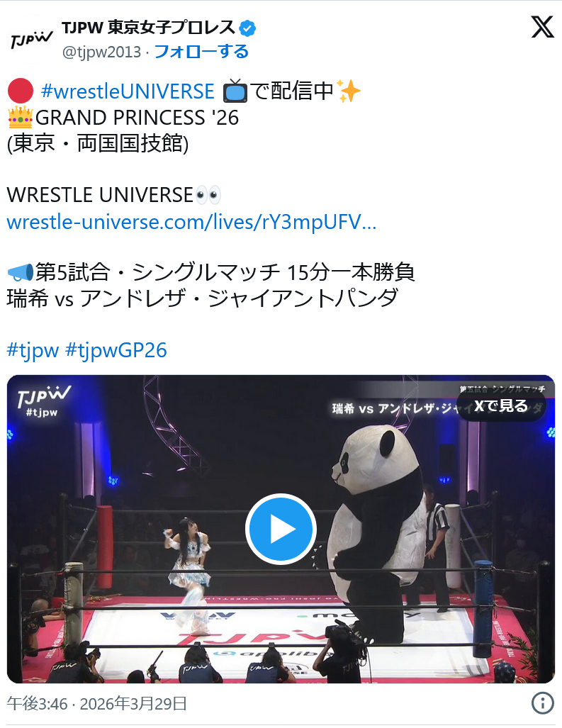Image resolution: width=562 pixels, height=728 pixels.
Task: Click the @tjpw2013 handle
Action: pos(101,52)
